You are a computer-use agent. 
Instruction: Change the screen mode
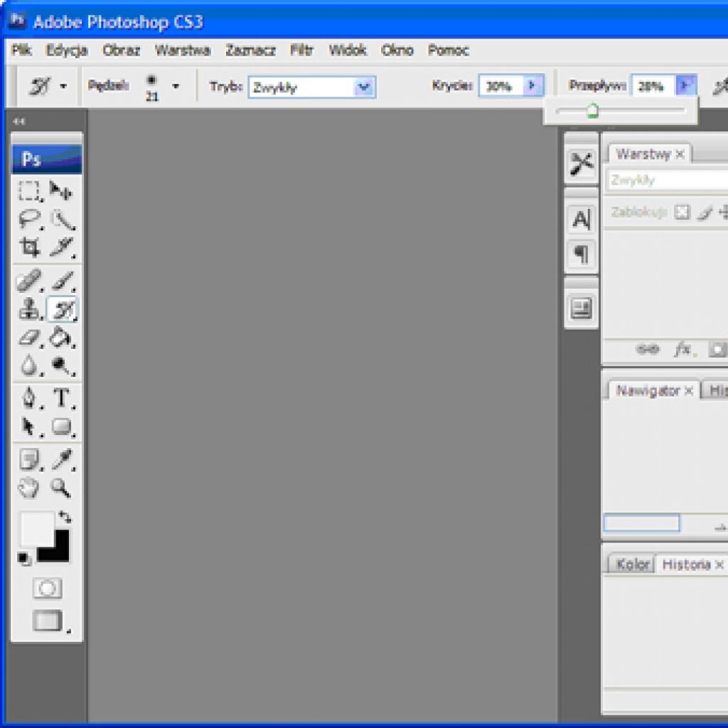[48, 621]
